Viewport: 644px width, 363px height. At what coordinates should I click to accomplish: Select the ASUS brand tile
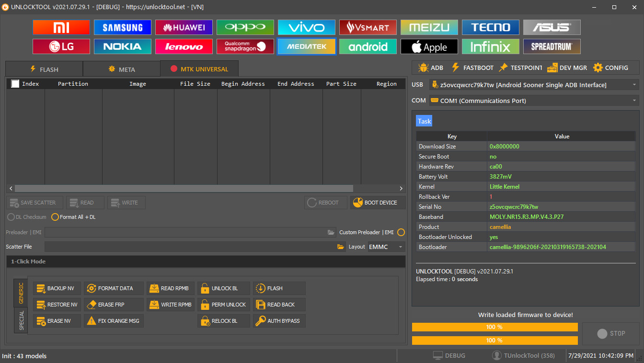pyautogui.click(x=552, y=27)
